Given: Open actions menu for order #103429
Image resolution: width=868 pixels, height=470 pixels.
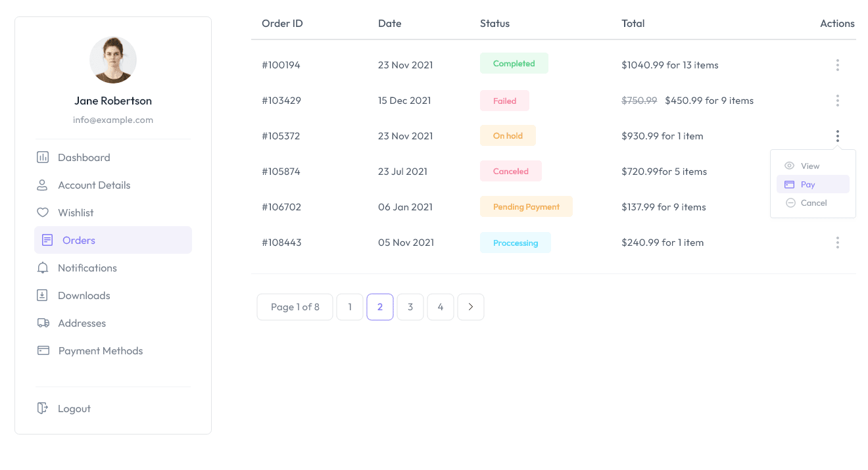Looking at the screenshot, I should [837, 101].
